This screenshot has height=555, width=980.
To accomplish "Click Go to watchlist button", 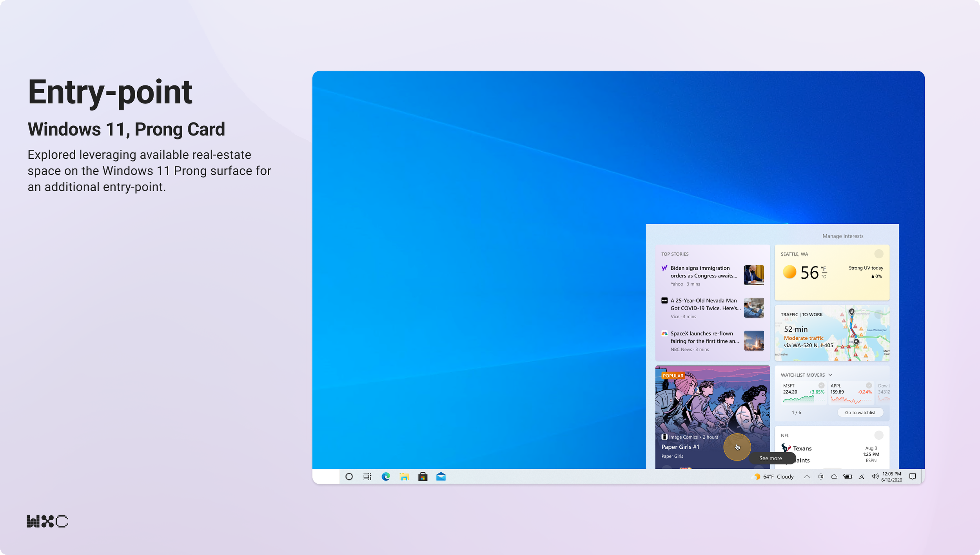I will click(860, 412).
